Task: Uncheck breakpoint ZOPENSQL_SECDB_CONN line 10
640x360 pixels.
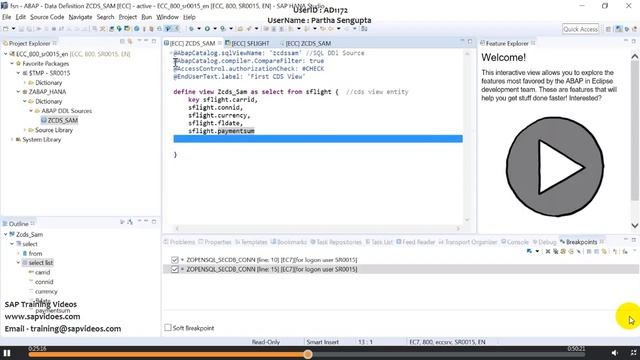Action: [x=175, y=260]
